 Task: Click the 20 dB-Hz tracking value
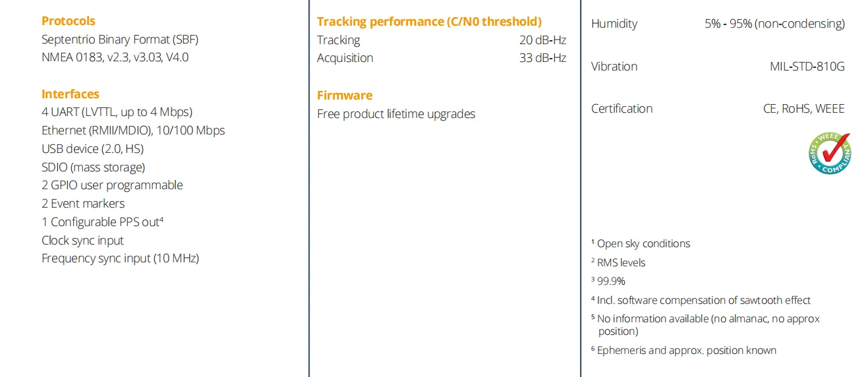(542, 40)
